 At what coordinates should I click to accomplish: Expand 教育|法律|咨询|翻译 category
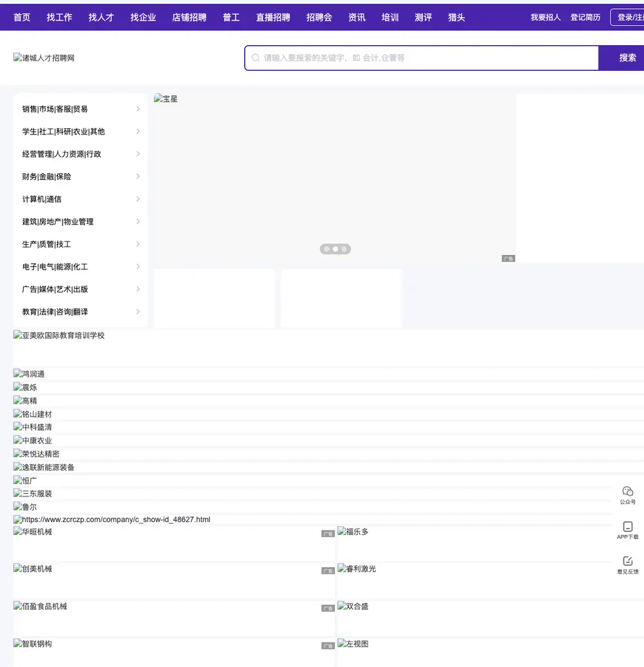pyautogui.click(x=80, y=312)
